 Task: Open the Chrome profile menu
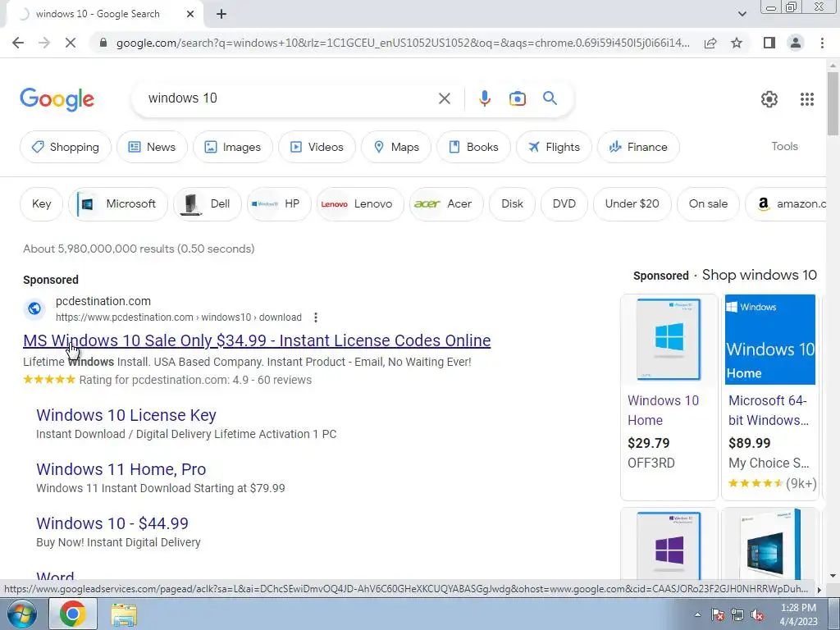coord(796,43)
